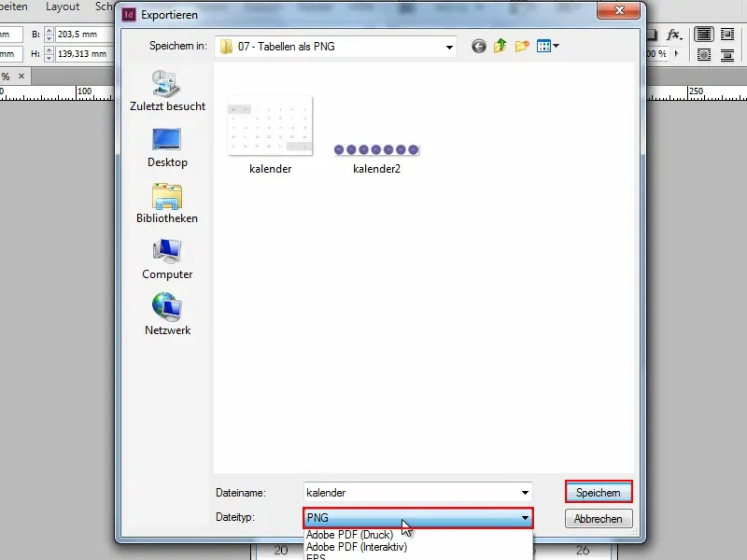
Task: Click the text wrap icon in control bar
Action: [727, 35]
